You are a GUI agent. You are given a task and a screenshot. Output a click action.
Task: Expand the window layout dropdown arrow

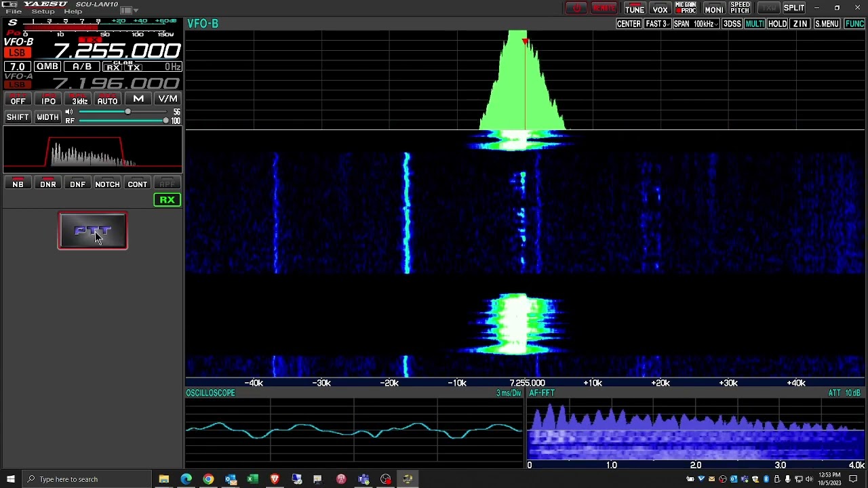point(136,12)
